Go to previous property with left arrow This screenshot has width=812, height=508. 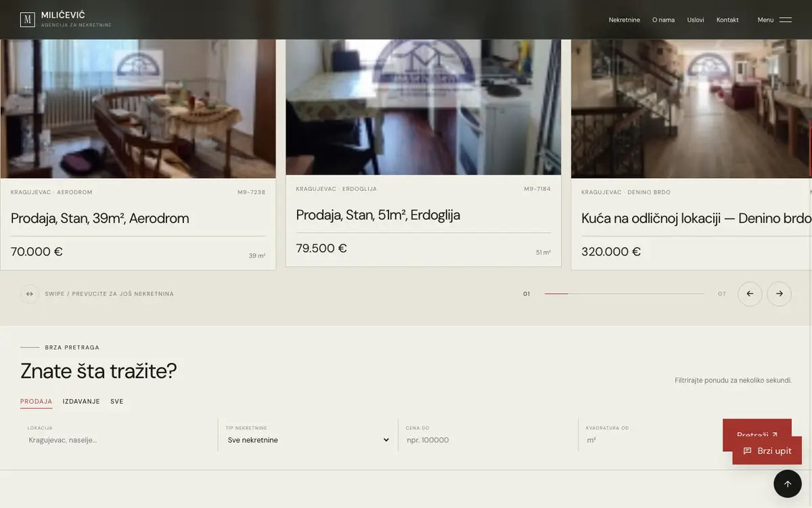tap(750, 294)
